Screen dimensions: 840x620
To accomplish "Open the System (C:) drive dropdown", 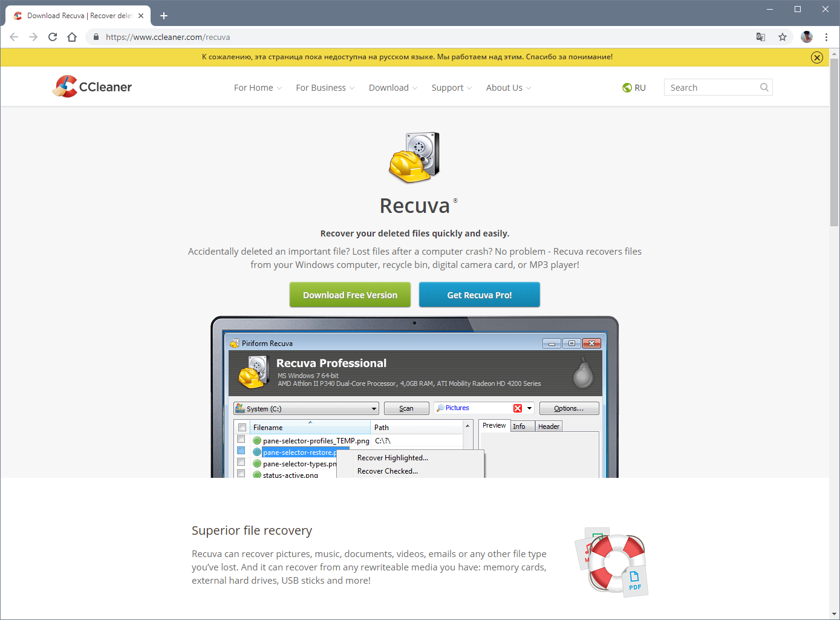I will [x=306, y=408].
